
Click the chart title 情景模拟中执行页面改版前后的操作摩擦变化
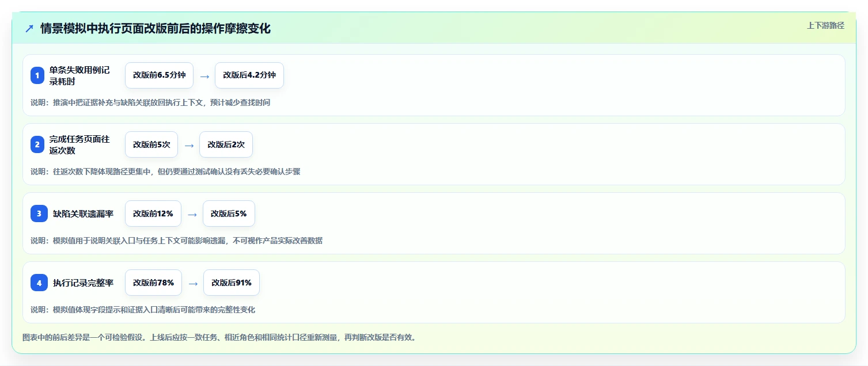click(156, 29)
